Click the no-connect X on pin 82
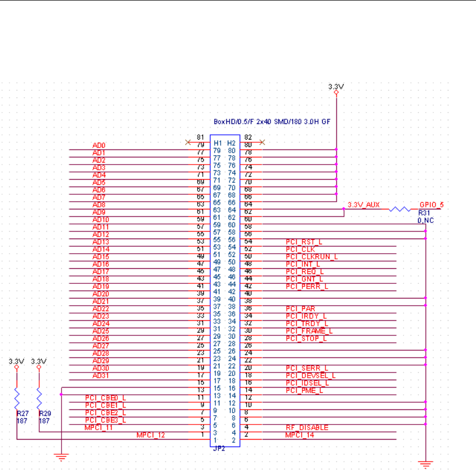The width and height of the screenshot is (476, 474). (262, 142)
